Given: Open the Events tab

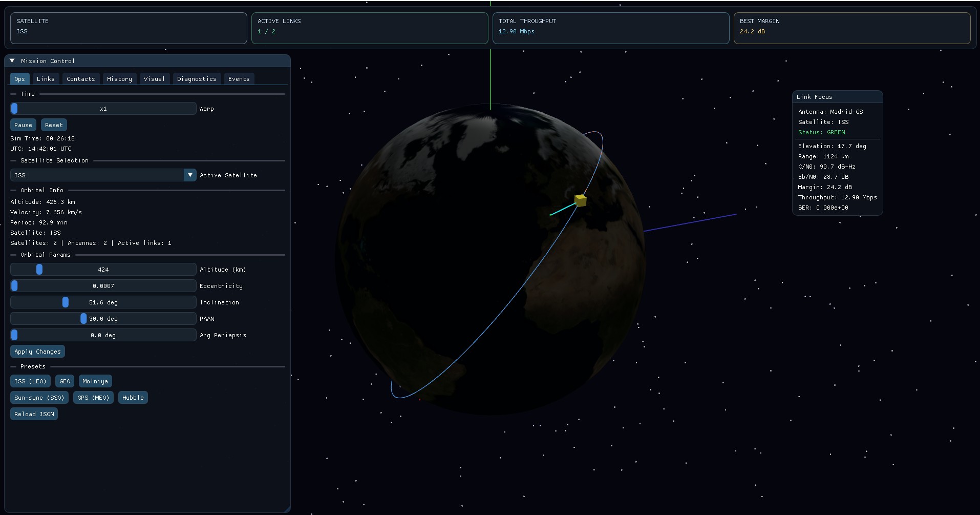Looking at the screenshot, I should [239, 78].
